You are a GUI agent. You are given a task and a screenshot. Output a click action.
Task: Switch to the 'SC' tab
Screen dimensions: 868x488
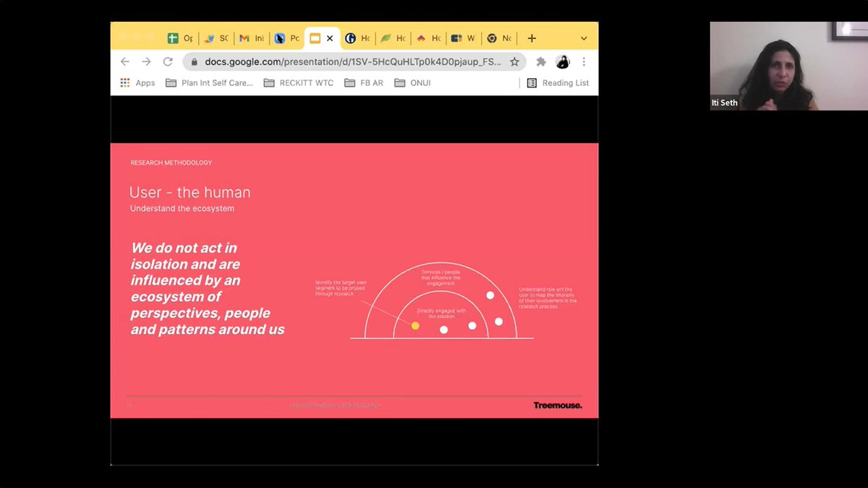pyautogui.click(x=216, y=38)
